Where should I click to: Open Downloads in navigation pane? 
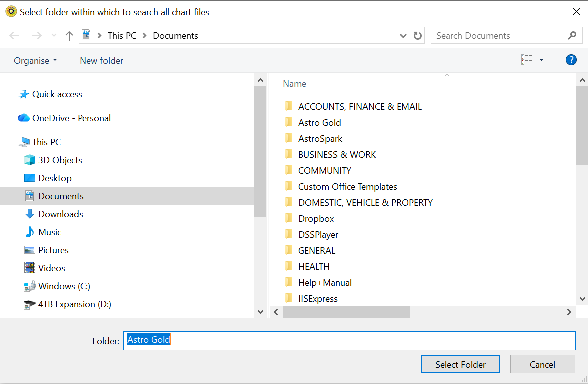click(x=54, y=214)
